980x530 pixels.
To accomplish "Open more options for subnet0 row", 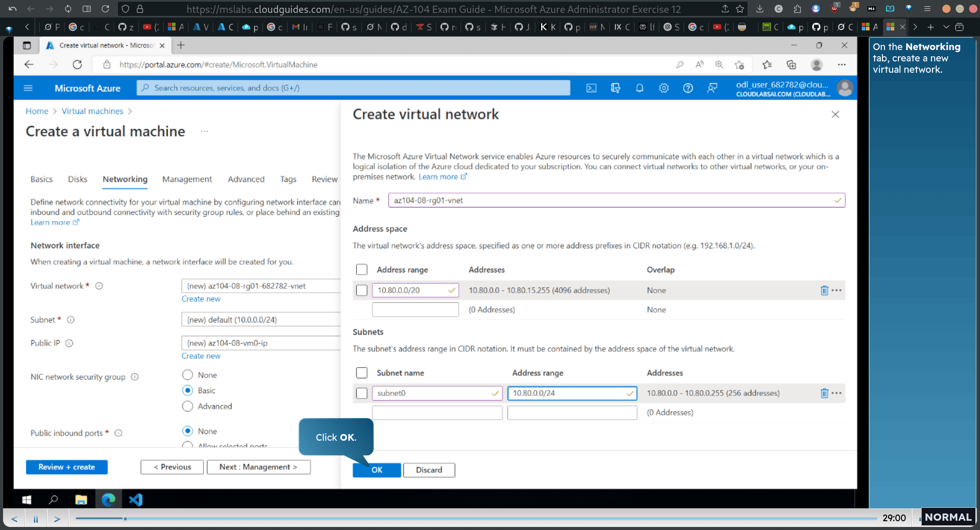I will pyautogui.click(x=837, y=393).
